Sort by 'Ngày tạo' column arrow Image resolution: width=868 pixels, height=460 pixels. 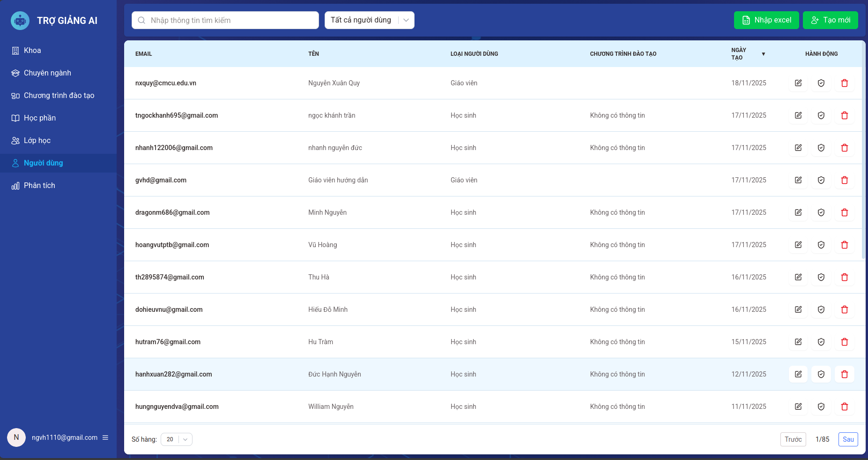click(763, 54)
